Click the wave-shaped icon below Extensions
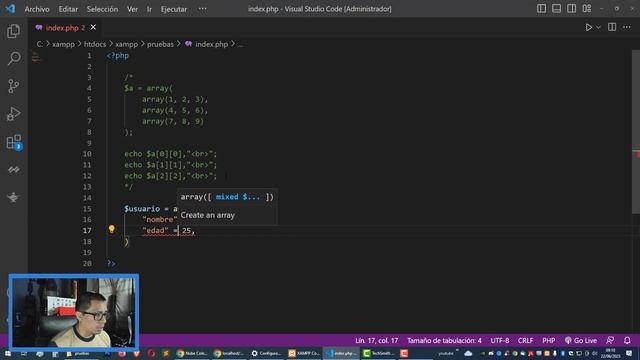The width and height of the screenshot is (640, 360). [x=13, y=170]
